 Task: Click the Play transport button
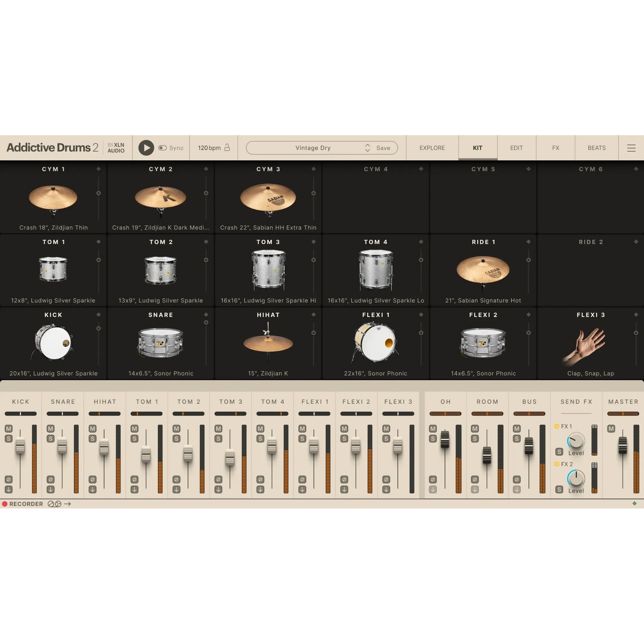point(146,148)
